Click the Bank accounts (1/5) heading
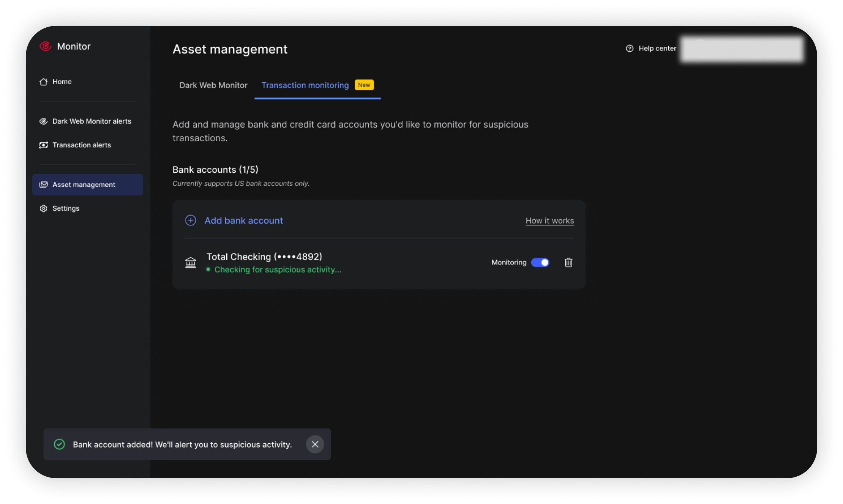Viewport: 843px width, 504px height. point(215,170)
